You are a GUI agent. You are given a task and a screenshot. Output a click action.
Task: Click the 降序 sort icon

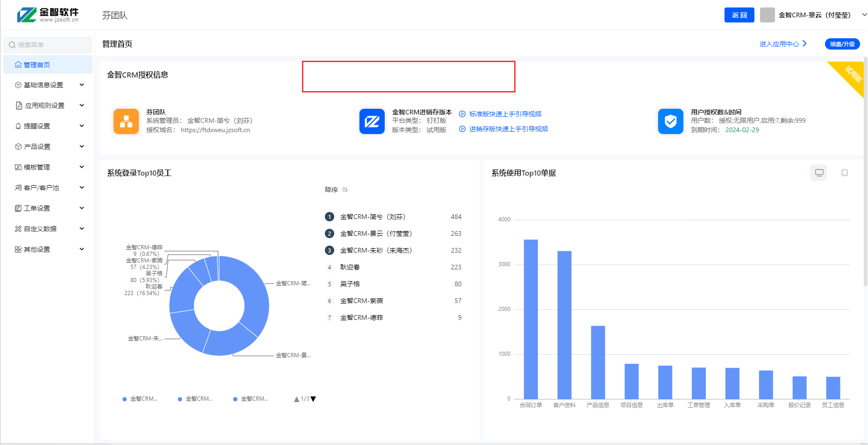pos(345,190)
